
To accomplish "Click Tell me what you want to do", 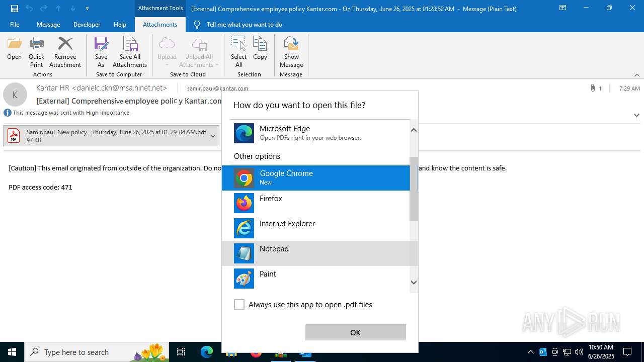I will (245, 25).
